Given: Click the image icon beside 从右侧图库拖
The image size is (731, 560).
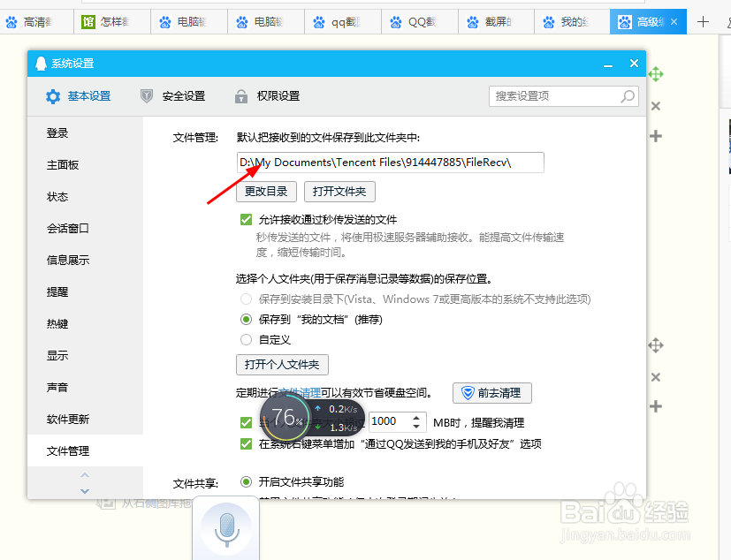Looking at the screenshot, I should click(106, 503).
